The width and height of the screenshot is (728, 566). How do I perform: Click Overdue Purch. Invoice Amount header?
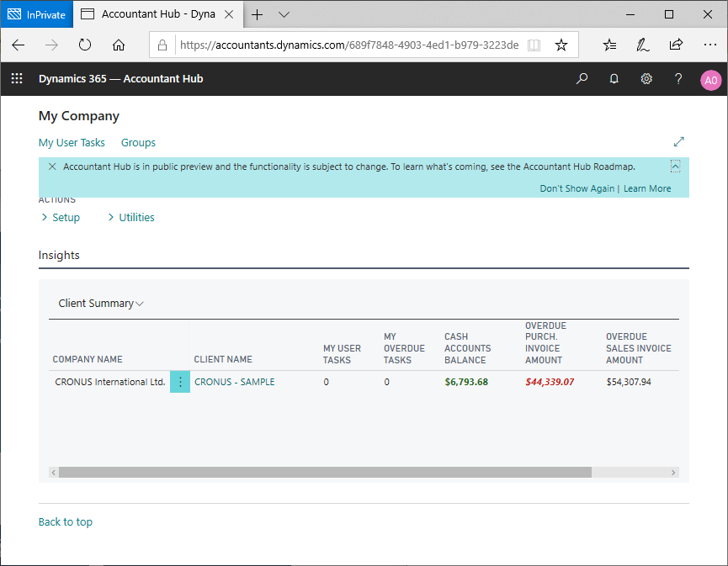pyautogui.click(x=545, y=342)
